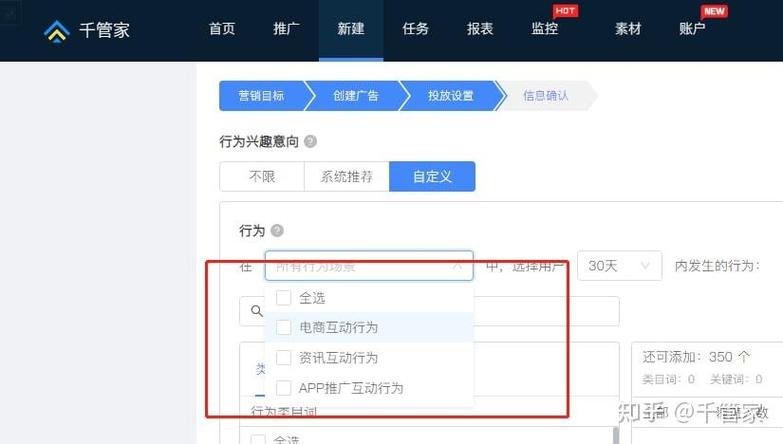Go to the 信息确认 step
Image resolution: width=783 pixels, height=444 pixels.
(x=545, y=95)
